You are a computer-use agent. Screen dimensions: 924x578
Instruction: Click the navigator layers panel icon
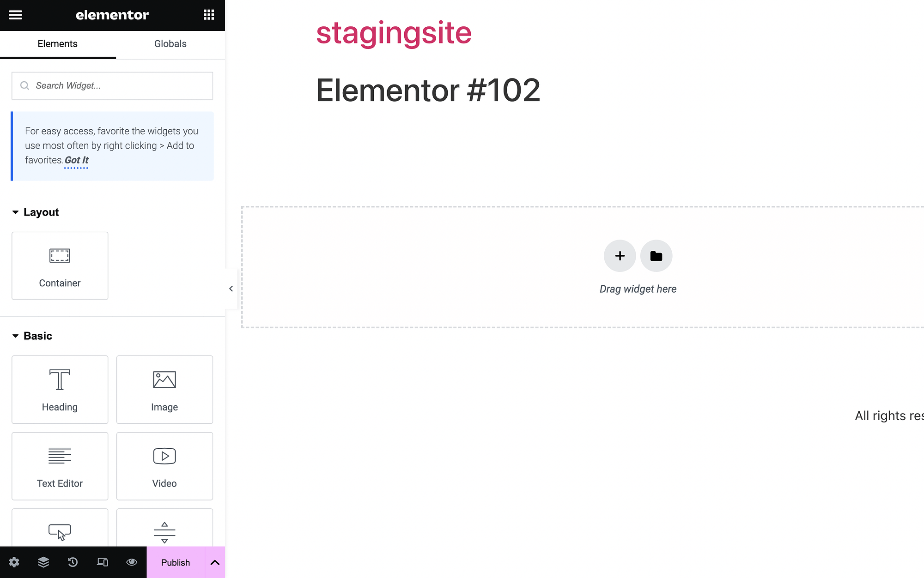coord(43,563)
